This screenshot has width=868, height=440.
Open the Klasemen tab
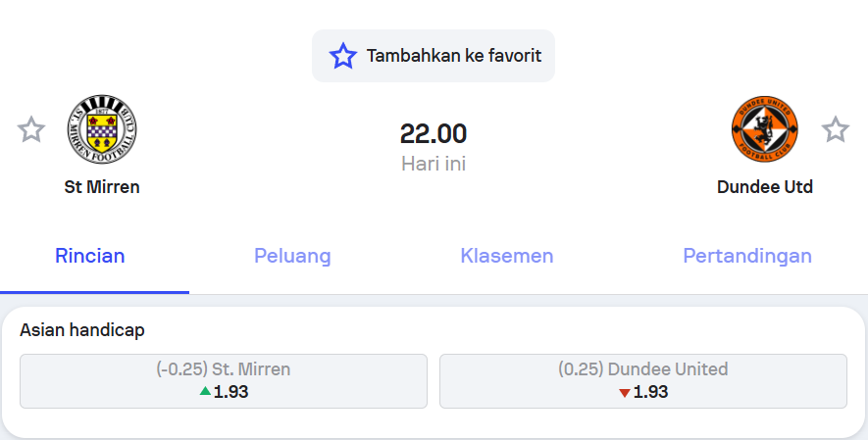click(x=506, y=256)
